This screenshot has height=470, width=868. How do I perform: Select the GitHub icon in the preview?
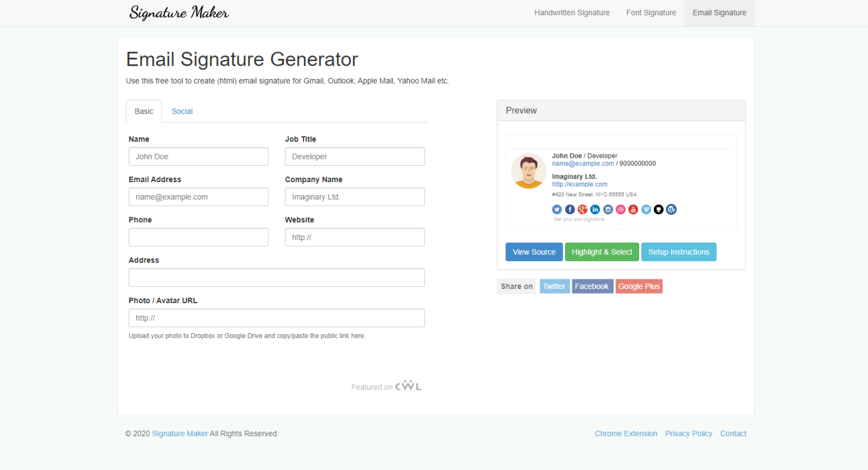click(658, 209)
